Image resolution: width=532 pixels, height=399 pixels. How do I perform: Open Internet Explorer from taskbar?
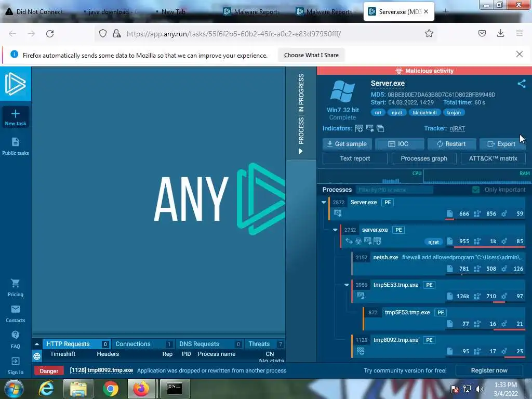click(46, 388)
